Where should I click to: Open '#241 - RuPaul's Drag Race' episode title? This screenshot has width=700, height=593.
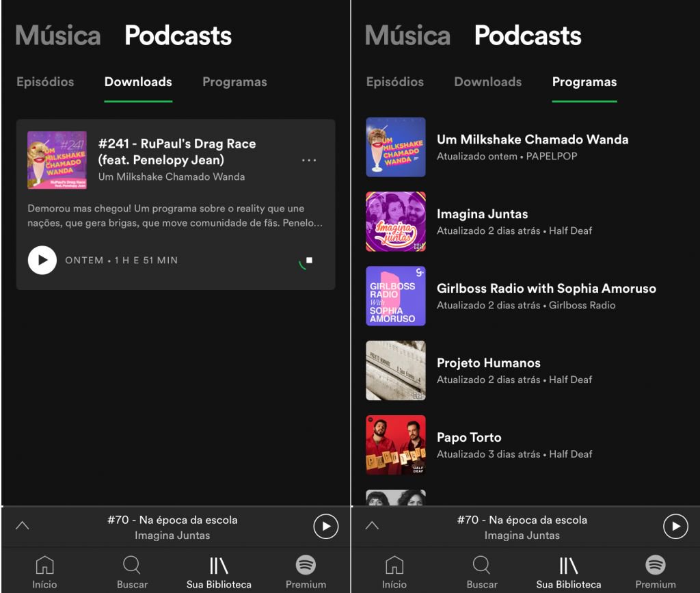177,152
